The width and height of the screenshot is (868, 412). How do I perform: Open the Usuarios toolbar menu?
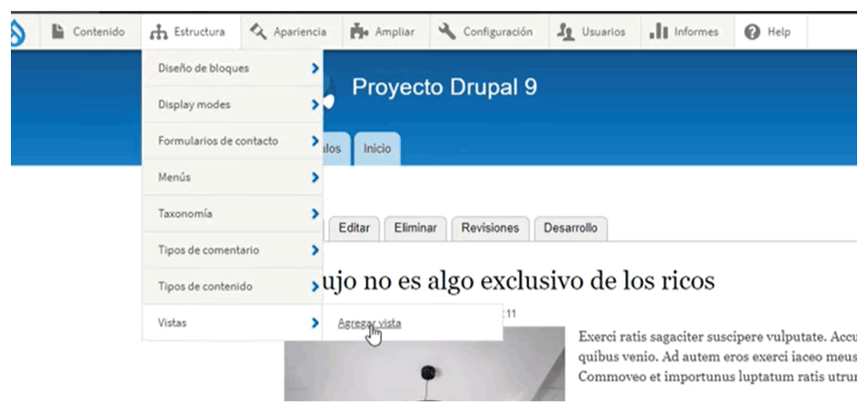click(x=594, y=32)
